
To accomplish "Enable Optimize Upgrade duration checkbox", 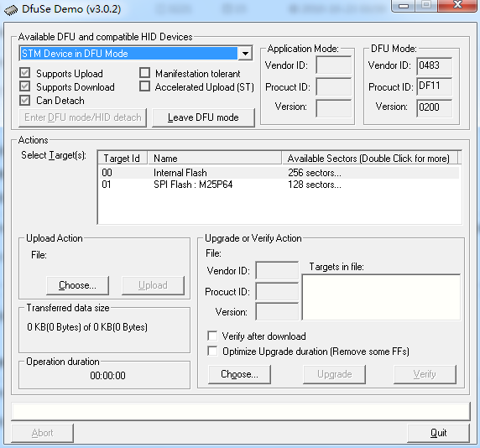I will 212,351.
